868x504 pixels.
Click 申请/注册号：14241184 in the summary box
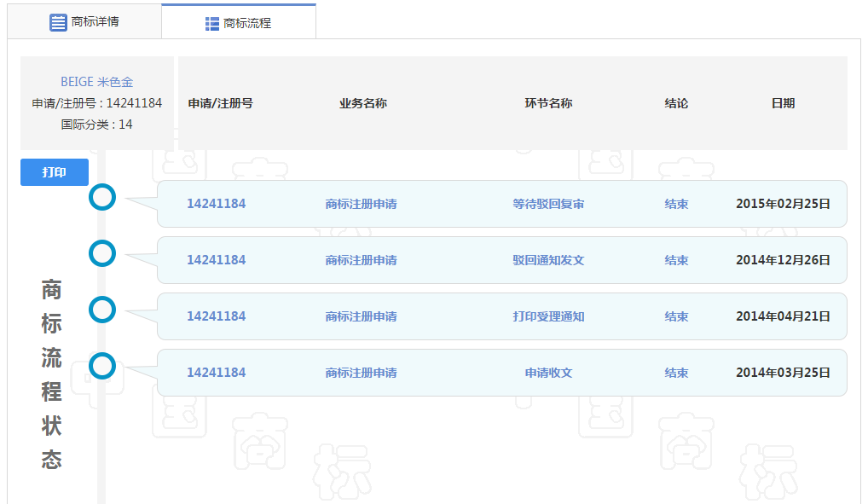point(97,103)
